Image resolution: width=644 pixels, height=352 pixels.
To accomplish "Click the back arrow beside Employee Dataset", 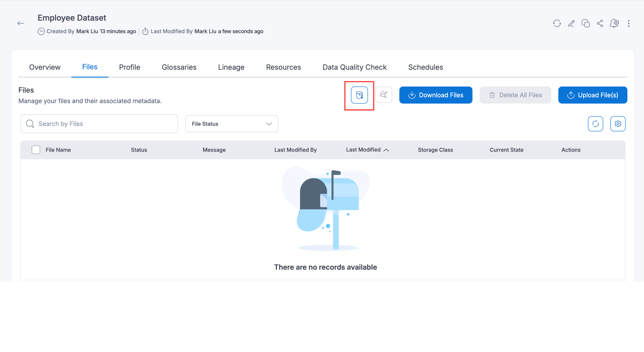I will 21,23.
